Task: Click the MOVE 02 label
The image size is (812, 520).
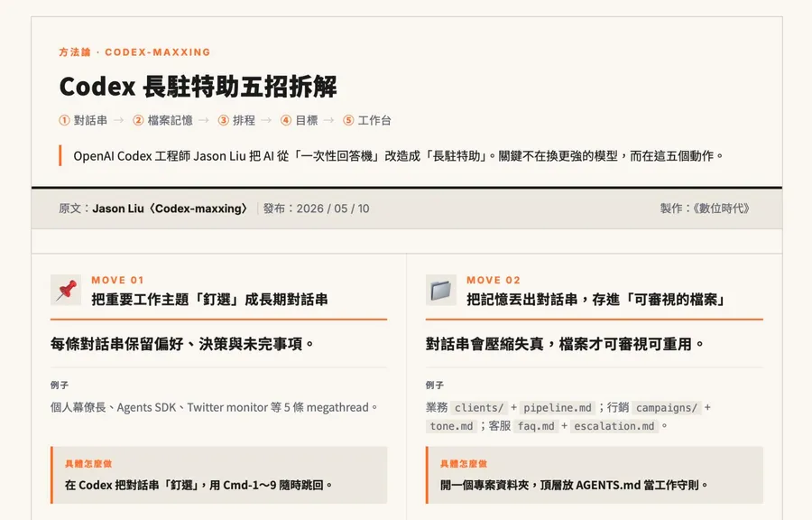Action: pos(493,280)
